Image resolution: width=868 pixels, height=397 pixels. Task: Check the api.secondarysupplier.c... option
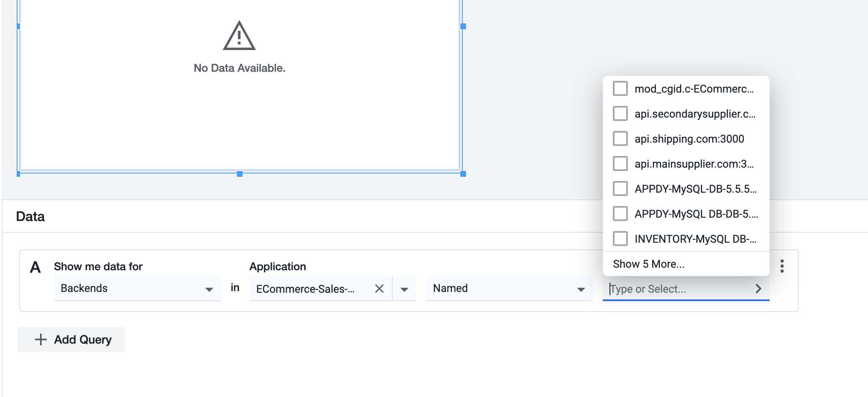(620, 114)
